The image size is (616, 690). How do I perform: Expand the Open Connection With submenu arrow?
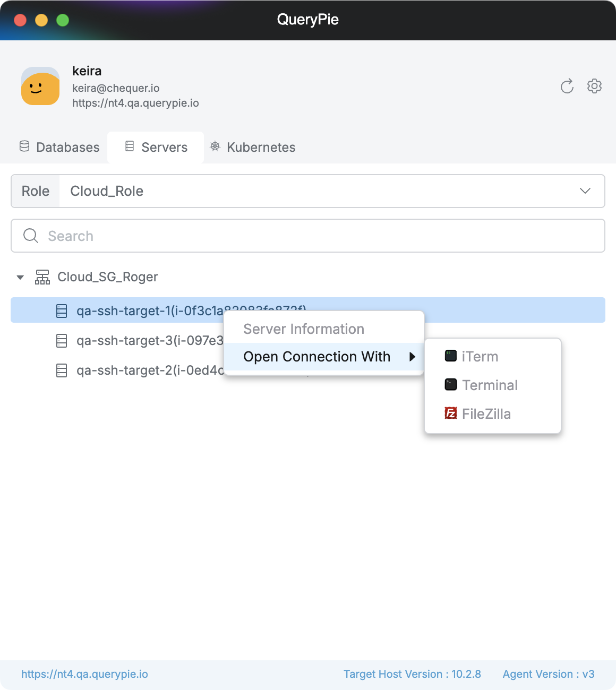point(412,357)
